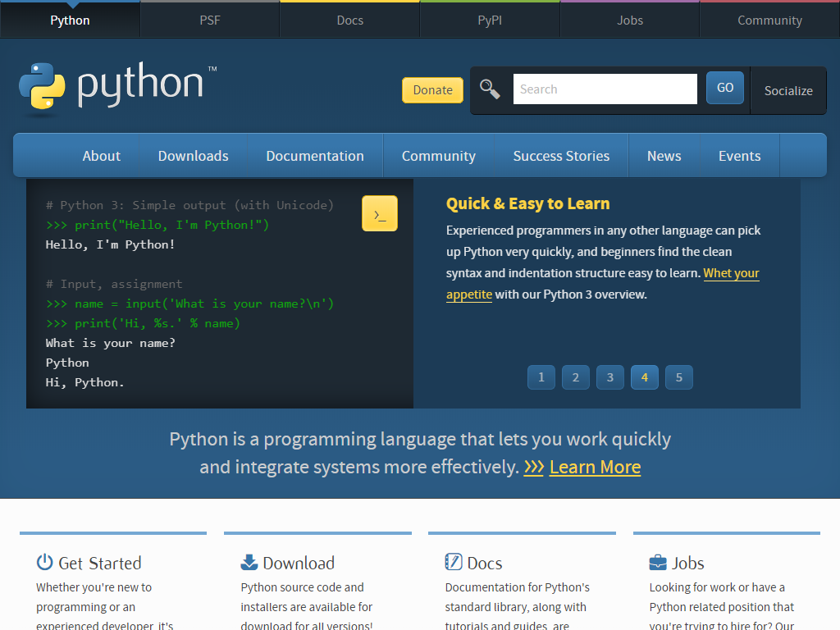Image resolution: width=840 pixels, height=630 pixels.
Task: Switch to the Python top tab
Action: point(71,21)
